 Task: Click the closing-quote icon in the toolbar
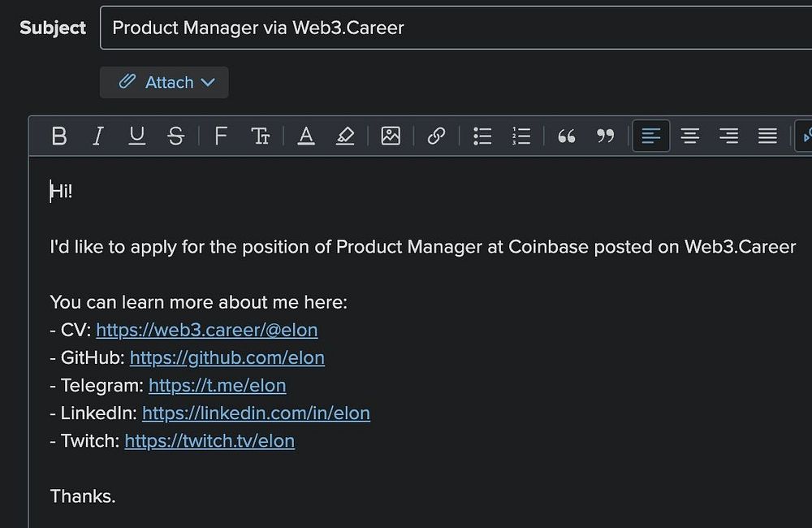click(x=606, y=136)
